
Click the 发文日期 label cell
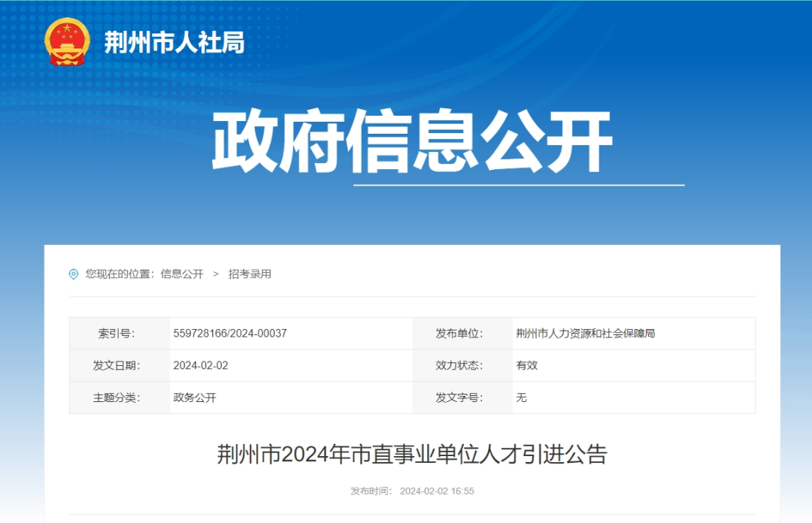click(120, 366)
